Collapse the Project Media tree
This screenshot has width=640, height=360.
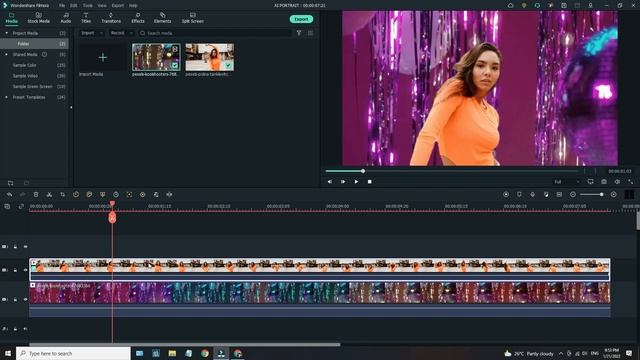pos(6,33)
